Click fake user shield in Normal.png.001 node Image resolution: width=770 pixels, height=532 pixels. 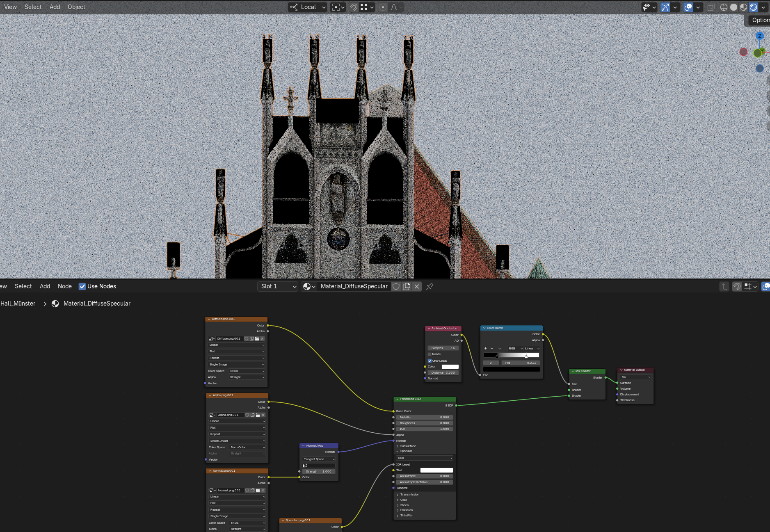[247, 491]
